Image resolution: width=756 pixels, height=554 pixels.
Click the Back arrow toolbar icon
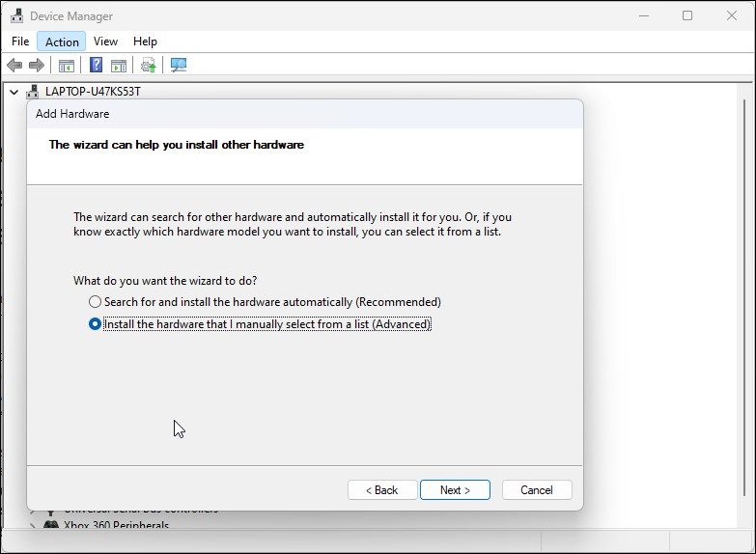(14, 66)
